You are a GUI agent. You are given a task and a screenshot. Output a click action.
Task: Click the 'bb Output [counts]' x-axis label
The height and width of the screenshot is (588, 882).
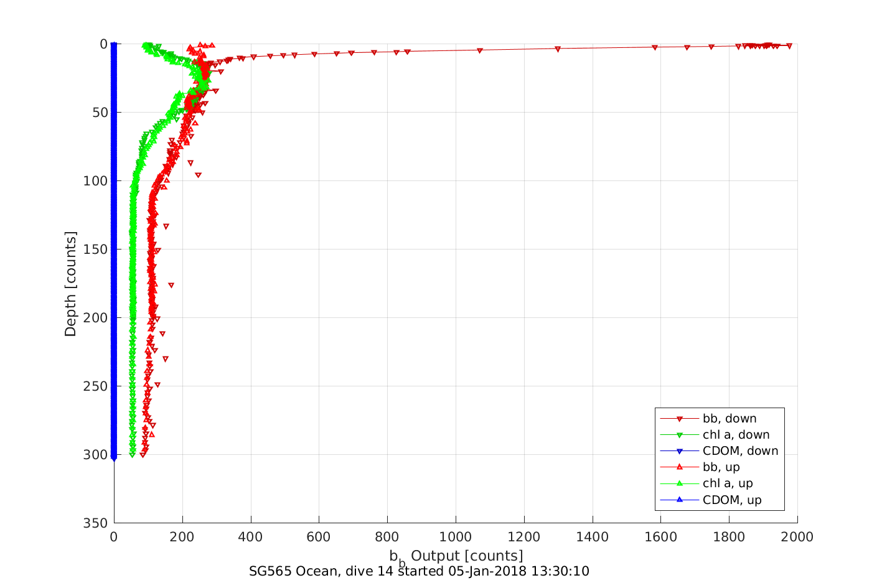(456, 556)
